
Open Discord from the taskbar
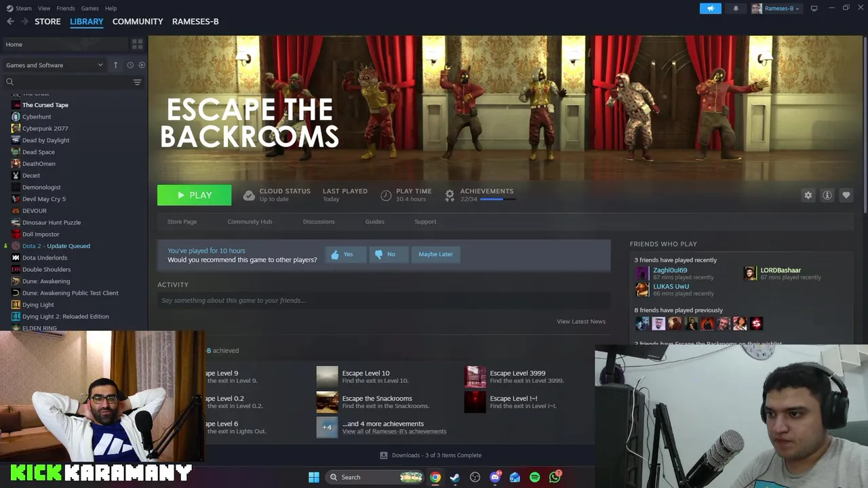[495, 477]
